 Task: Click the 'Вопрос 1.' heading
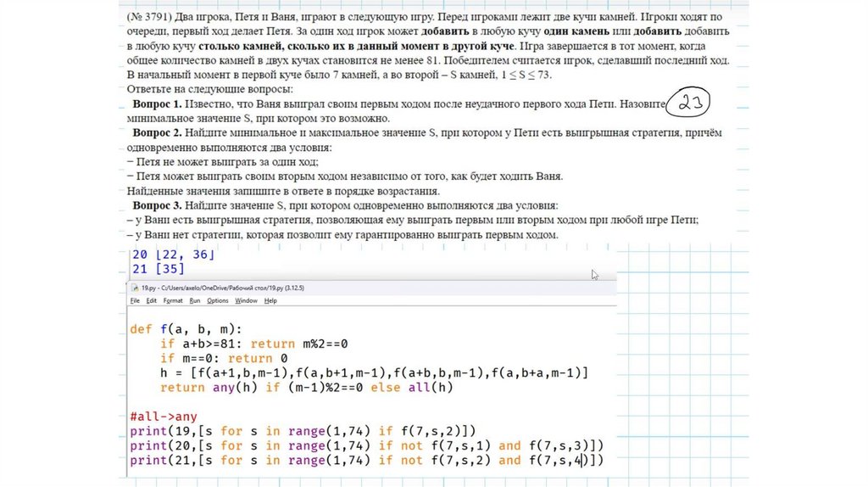[x=157, y=104]
